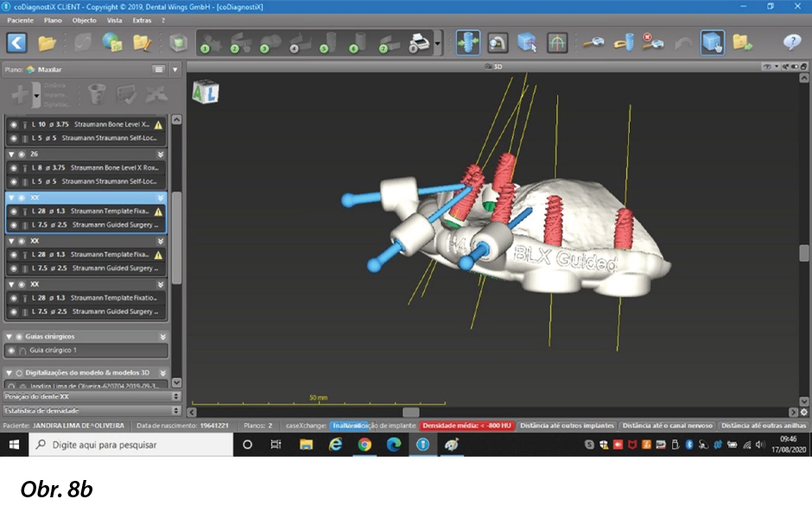Open the dropdown arrow beside Maxilar plan list

175,69
